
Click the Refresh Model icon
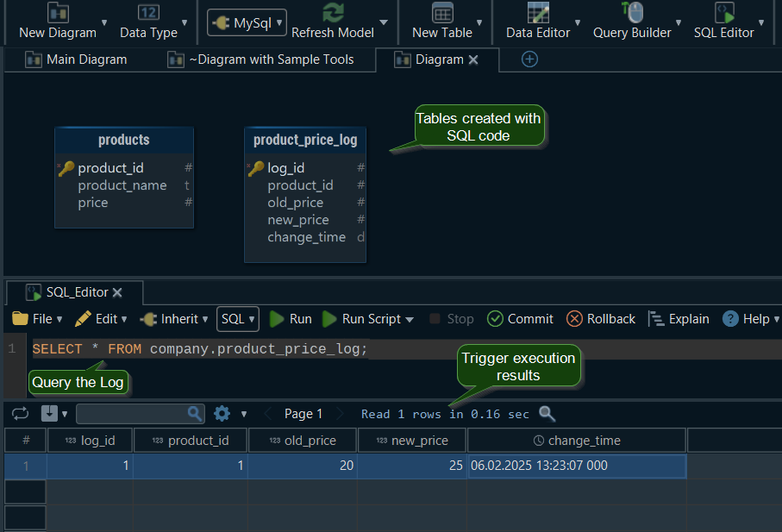[x=333, y=12]
